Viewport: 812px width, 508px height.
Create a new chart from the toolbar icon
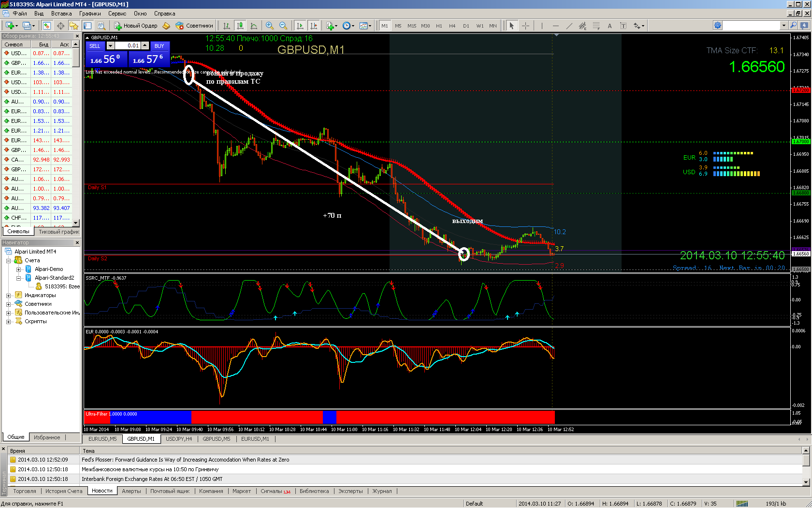pyautogui.click(x=11, y=26)
